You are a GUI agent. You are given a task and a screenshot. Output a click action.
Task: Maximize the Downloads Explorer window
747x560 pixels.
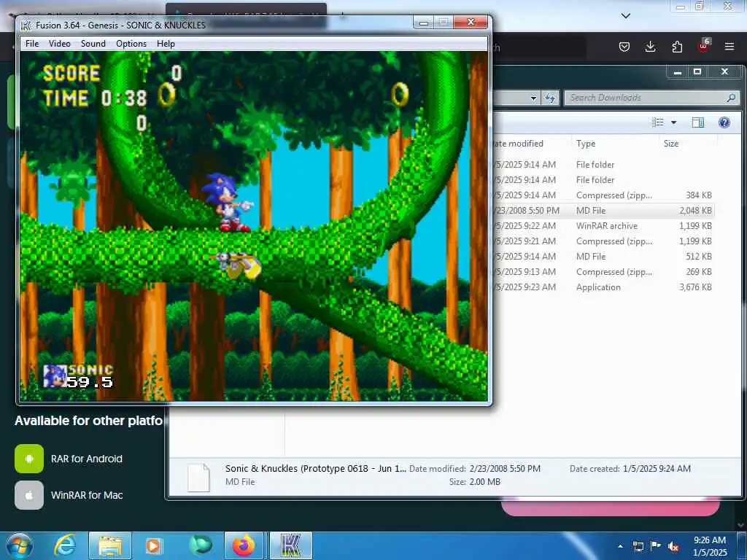[697, 72]
